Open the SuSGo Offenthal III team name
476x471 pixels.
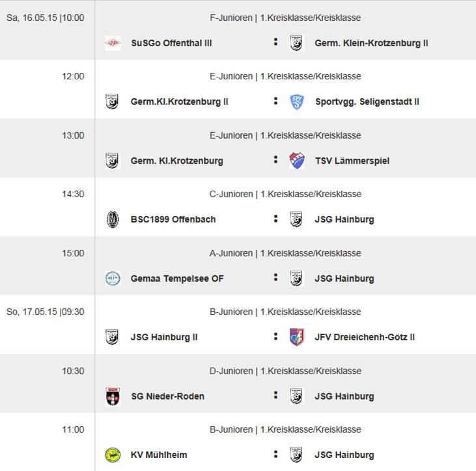171,43
